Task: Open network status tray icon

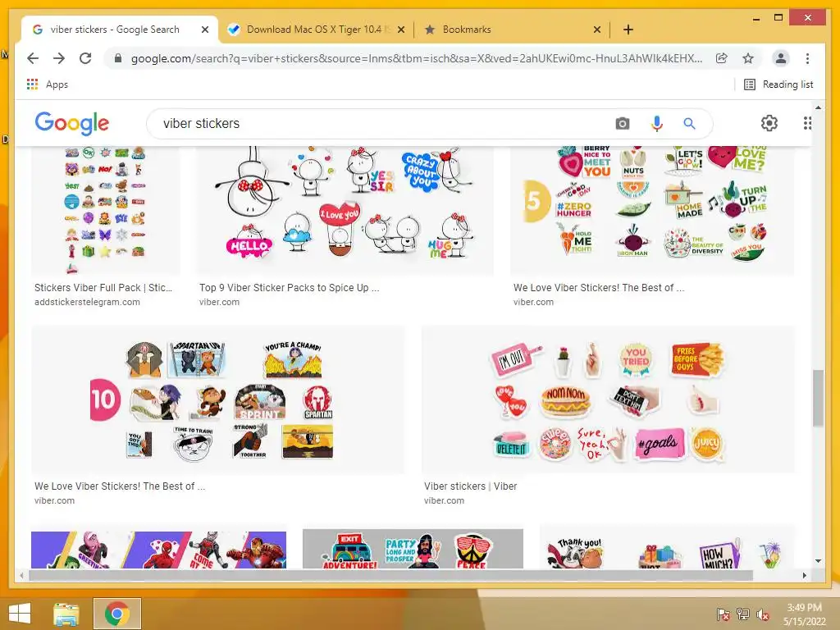Action: tap(742, 614)
